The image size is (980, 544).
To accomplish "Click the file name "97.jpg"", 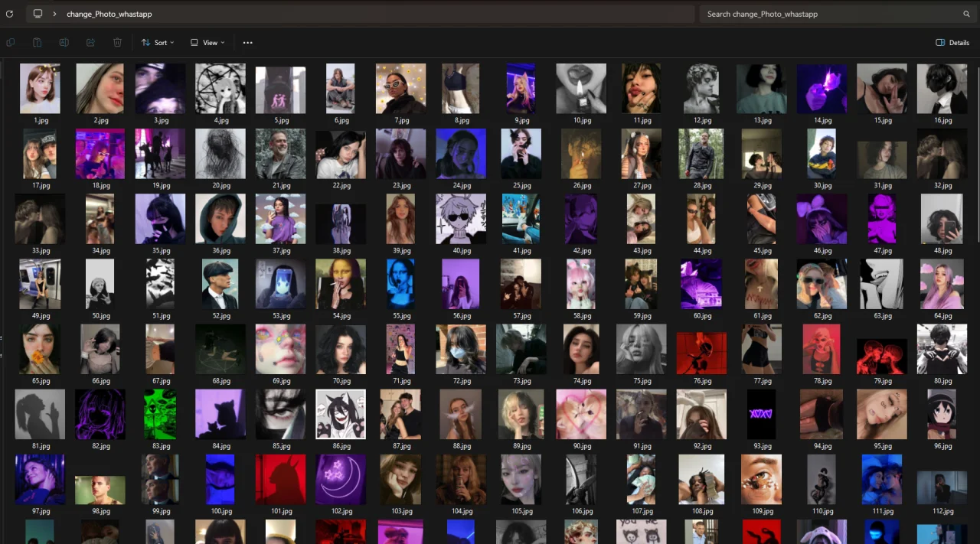I will pos(41,511).
